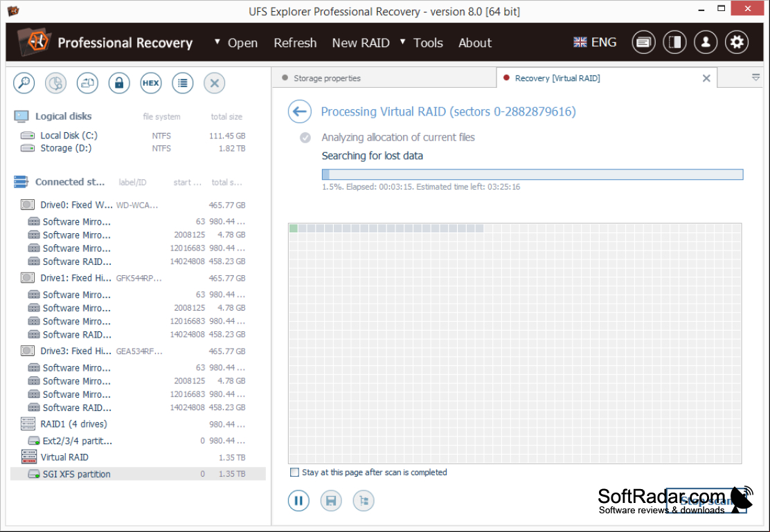Click the padlock decrypt icon
Viewport: 770px width, 532px height.
[x=119, y=83]
